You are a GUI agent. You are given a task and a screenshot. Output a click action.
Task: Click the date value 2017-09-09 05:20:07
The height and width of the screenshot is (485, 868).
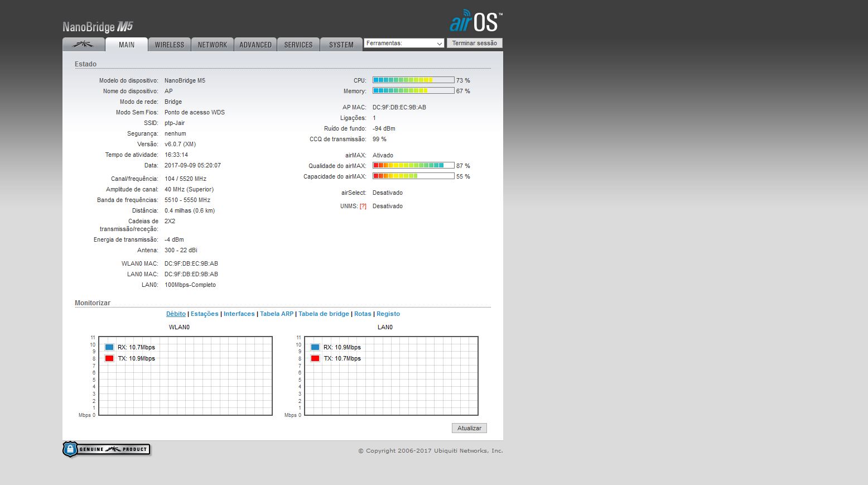pos(192,166)
